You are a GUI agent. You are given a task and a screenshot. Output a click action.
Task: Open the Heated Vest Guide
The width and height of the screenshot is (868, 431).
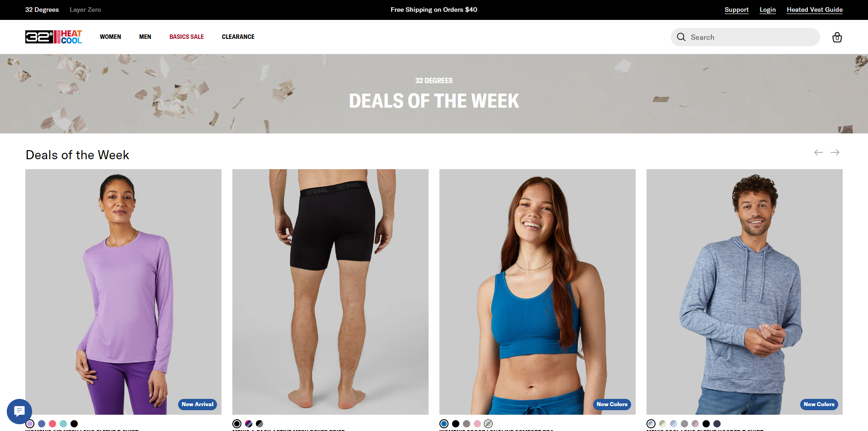[x=815, y=9]
